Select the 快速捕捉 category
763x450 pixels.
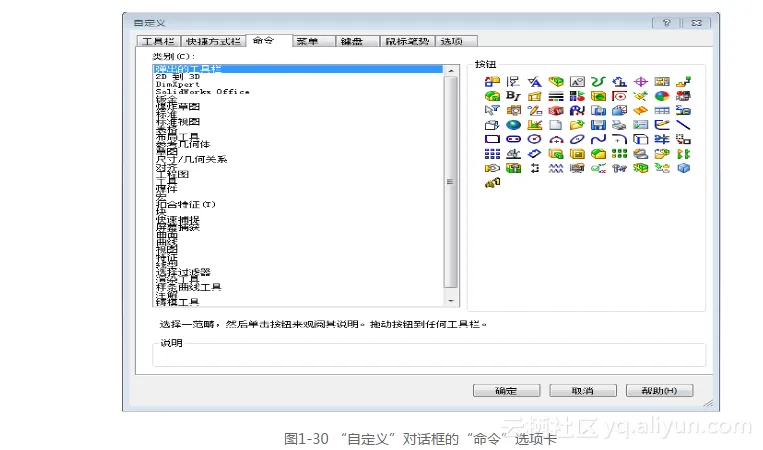(x=178, y=219)
